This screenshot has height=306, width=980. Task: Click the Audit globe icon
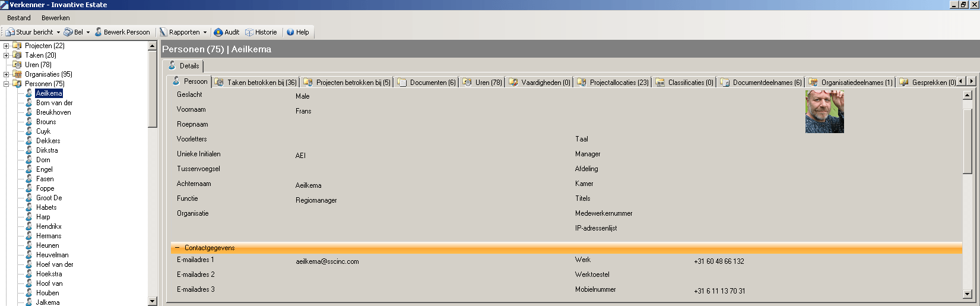point(218,32)
